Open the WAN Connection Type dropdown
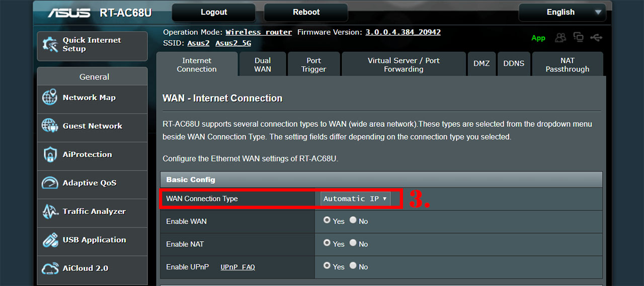644x286 pixels. (x=356, y=198)
